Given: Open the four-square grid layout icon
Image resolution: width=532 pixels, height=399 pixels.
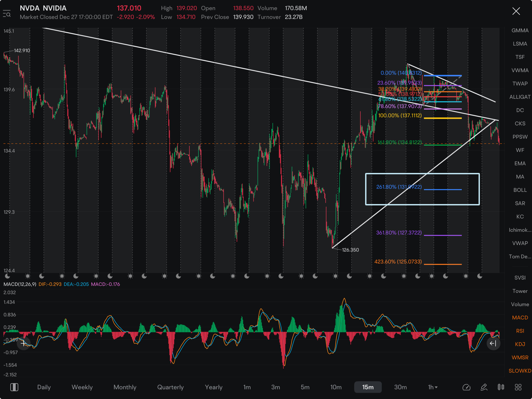Looking at the screenshot, I should click(518, 387).
